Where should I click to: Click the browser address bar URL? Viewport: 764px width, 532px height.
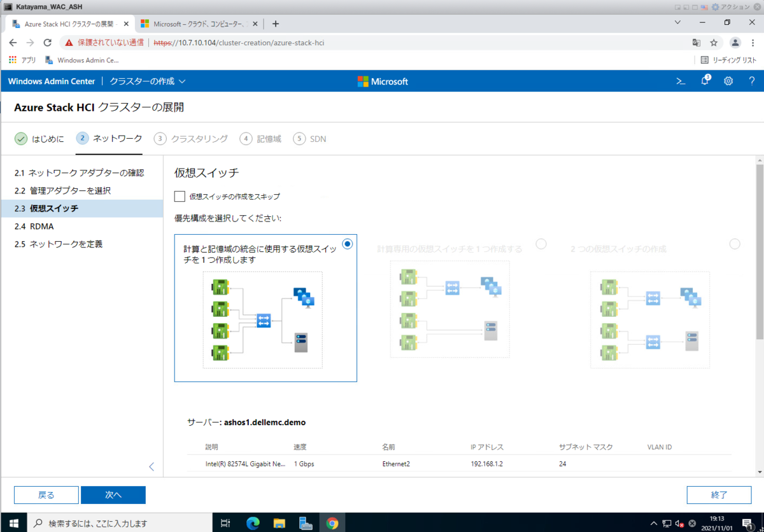click(240, 43)
